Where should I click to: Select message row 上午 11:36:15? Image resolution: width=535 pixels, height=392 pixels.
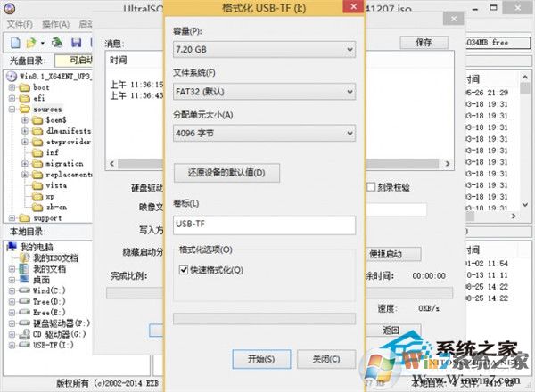pyautogui.click(x=136, y=85)
